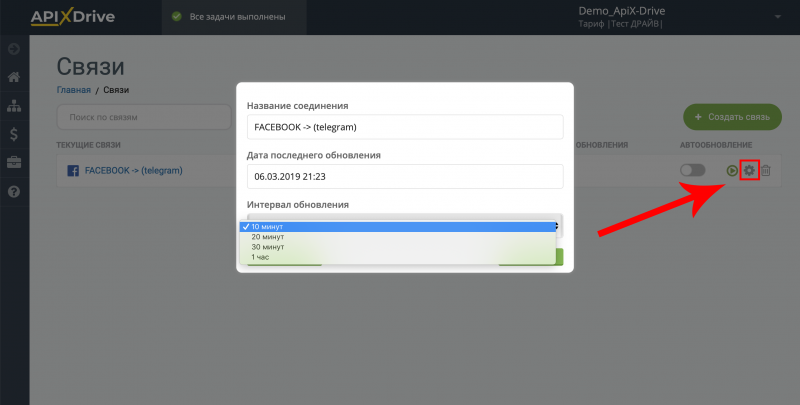This screenshot has height=405, width=800.
Task: Click the Название соединения input field
Action: (x=404, y=127)
